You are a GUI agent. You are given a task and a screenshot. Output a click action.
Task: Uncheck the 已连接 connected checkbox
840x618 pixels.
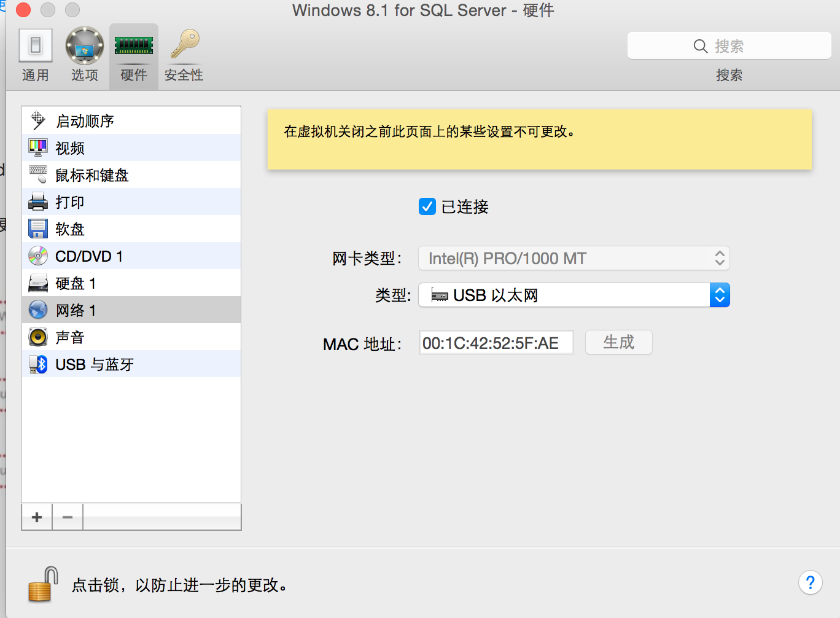427,206
